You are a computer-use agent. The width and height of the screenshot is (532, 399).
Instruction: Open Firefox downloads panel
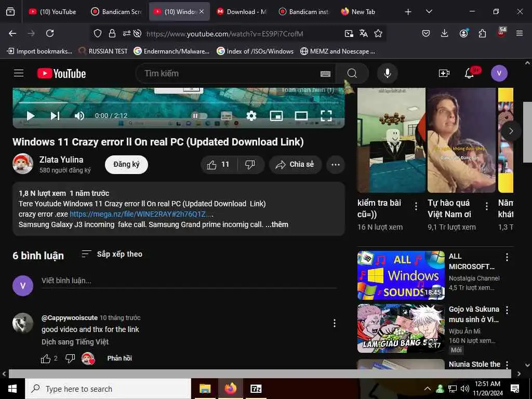coord(445,33)
